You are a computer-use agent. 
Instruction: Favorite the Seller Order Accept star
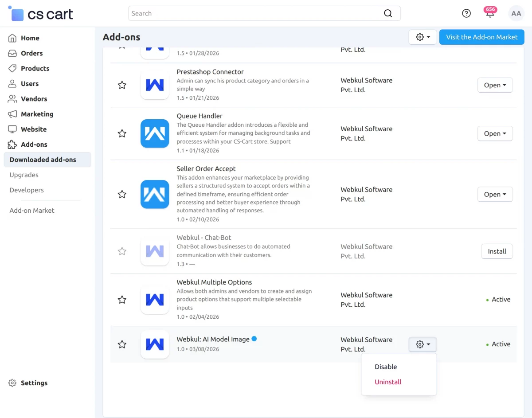pos(122,194)
